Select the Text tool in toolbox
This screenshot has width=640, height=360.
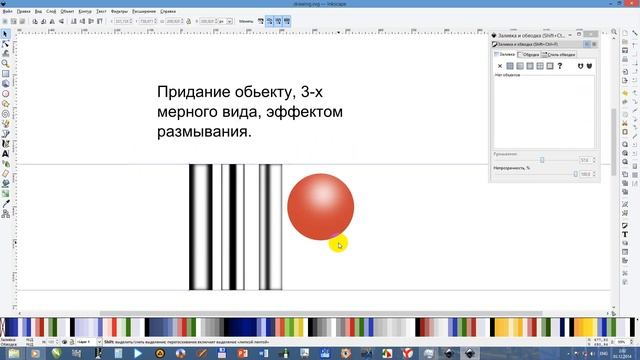[5, 154]
